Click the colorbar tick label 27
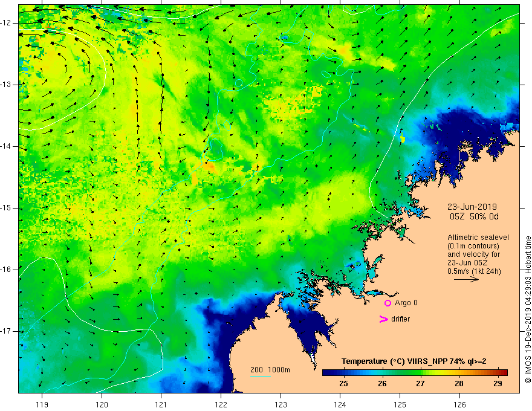532x411 pixels. tap(420, 384)
